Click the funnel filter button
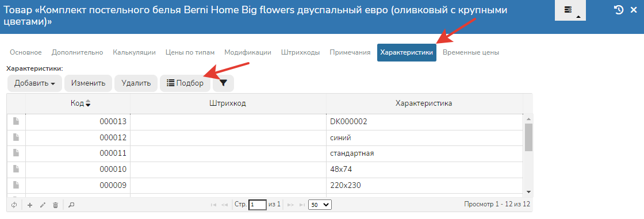The image size is (644, 219). pyautogui.click(x=223, y=83)
